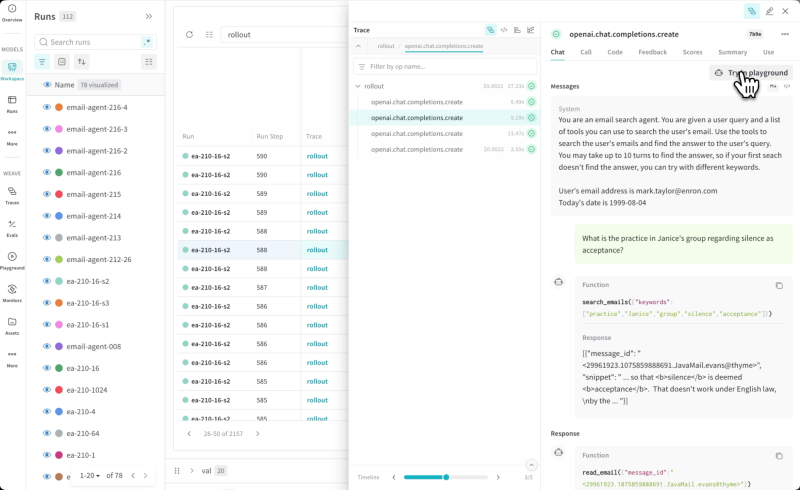Collapse the Runs sidebar panel
This screenshot has height=490, width=800.
(149, 16)
